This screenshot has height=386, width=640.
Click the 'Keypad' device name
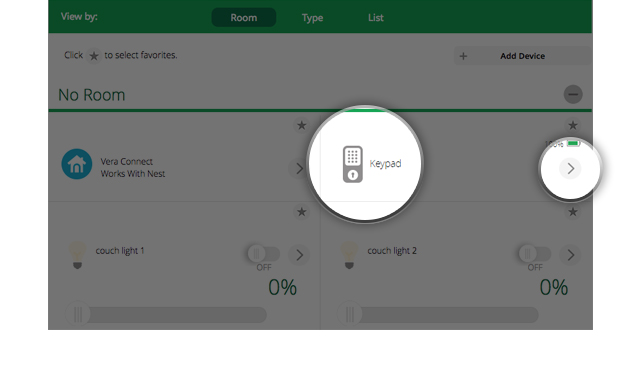click(x=385, y=164)
